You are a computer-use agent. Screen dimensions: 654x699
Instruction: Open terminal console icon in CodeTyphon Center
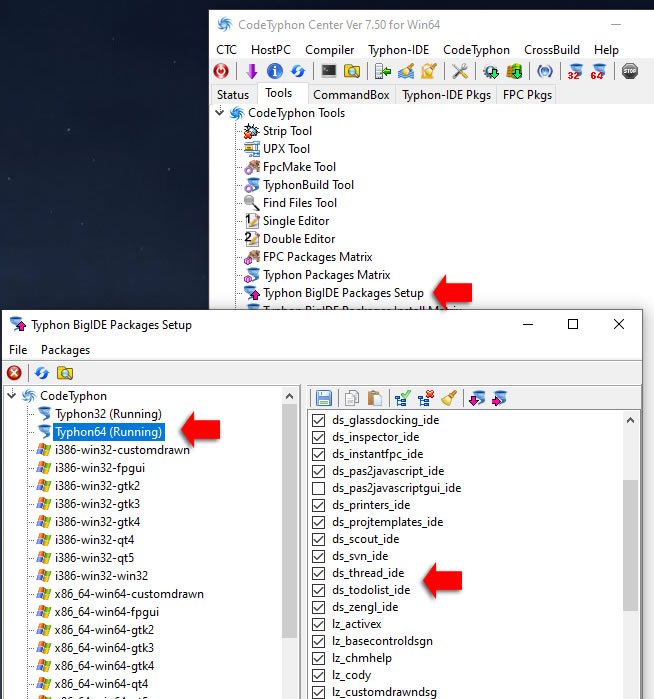[x=329, y=71]
